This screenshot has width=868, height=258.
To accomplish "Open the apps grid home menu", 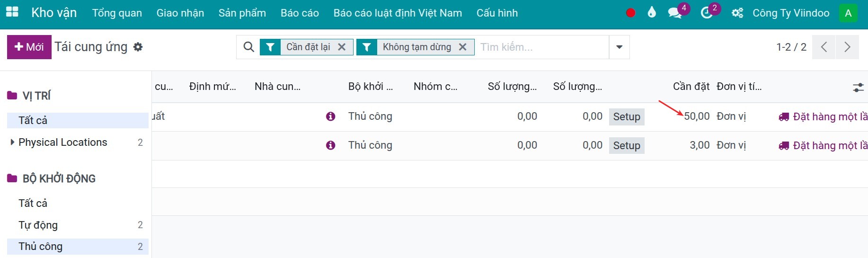I will pos(12,12).
